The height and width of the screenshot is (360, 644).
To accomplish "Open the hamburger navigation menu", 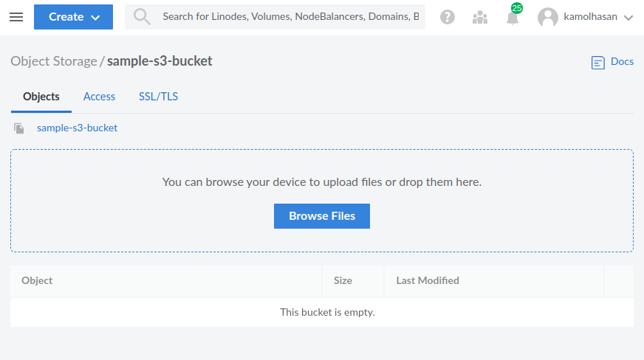I will pos(16,17).
